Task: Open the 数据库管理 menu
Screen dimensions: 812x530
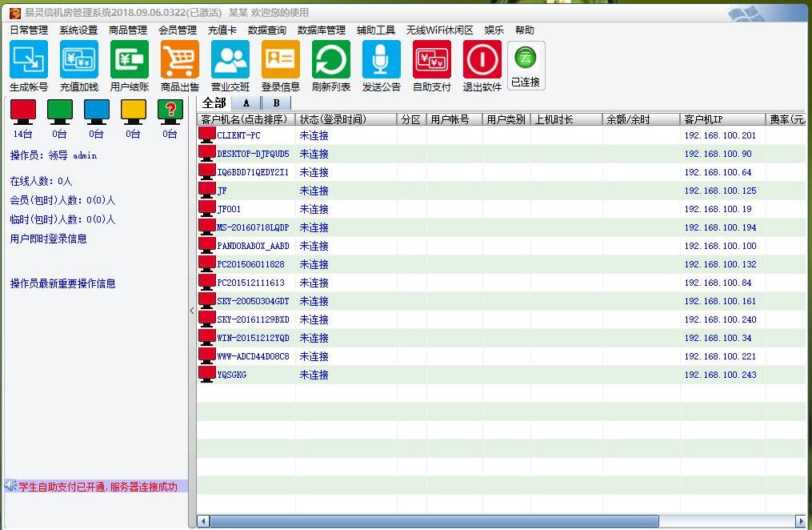Action: click(322, 30)
